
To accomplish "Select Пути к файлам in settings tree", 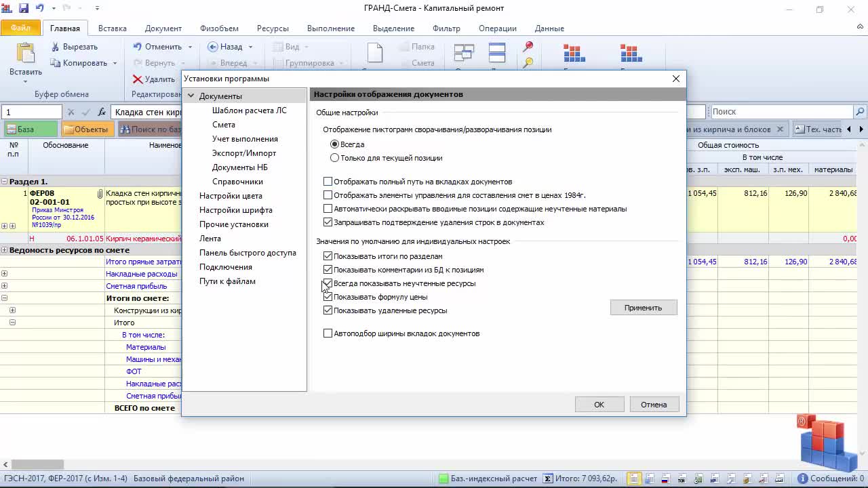I will (x=227, y=281).
